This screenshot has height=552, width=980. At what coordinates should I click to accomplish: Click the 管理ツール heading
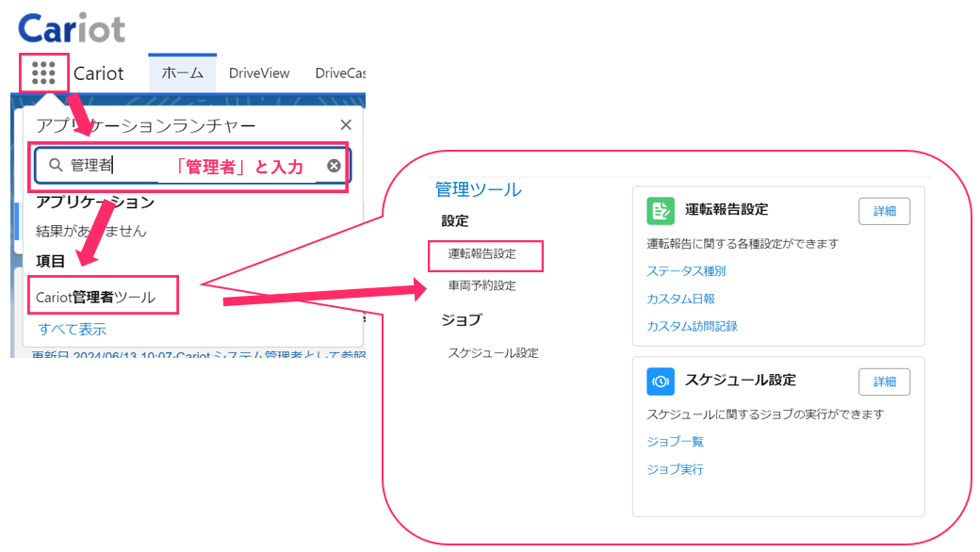point(478,189)
